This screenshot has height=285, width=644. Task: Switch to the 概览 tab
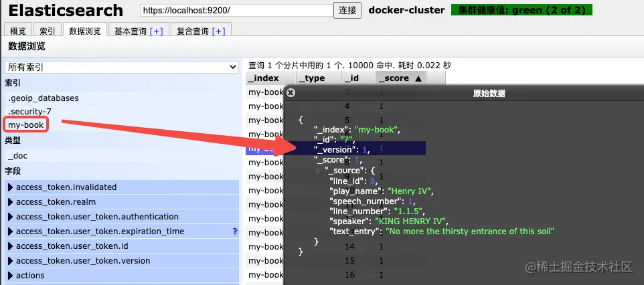point(17,31)
